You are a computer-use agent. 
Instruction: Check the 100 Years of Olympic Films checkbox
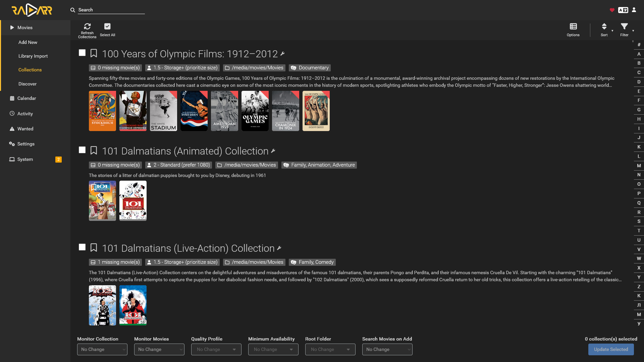tap(82, 53)
